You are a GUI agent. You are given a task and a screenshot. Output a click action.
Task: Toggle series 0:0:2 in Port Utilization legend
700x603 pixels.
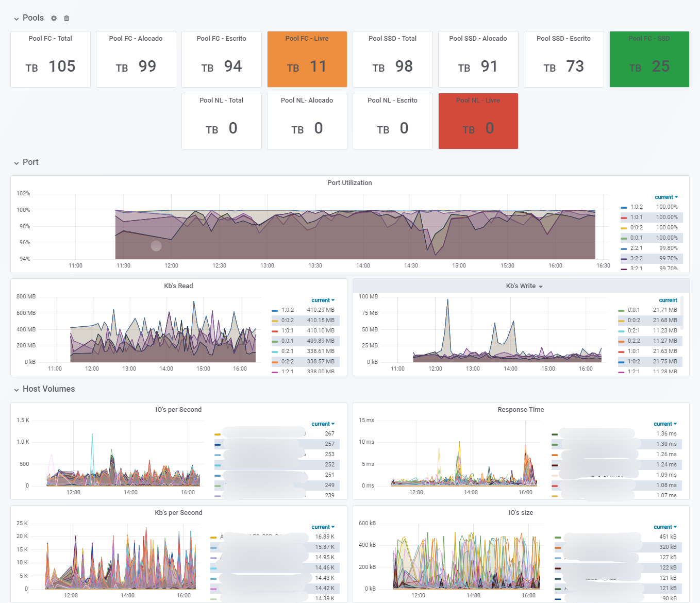(x=637, y=228)
